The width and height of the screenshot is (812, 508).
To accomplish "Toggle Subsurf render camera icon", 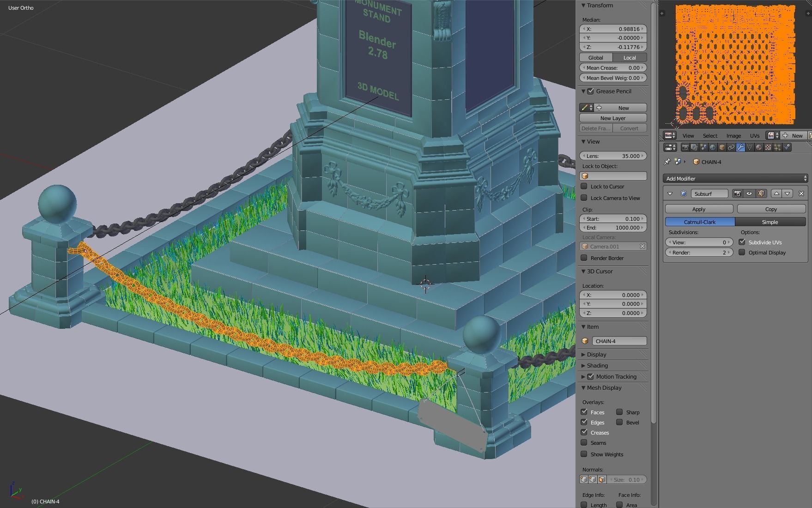I will coord(738,194).
